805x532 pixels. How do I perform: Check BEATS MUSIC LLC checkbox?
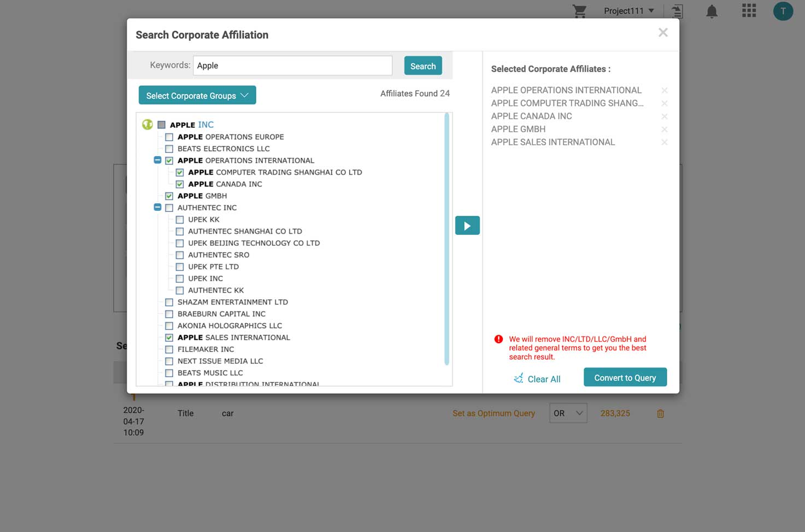tap(169, 373)
